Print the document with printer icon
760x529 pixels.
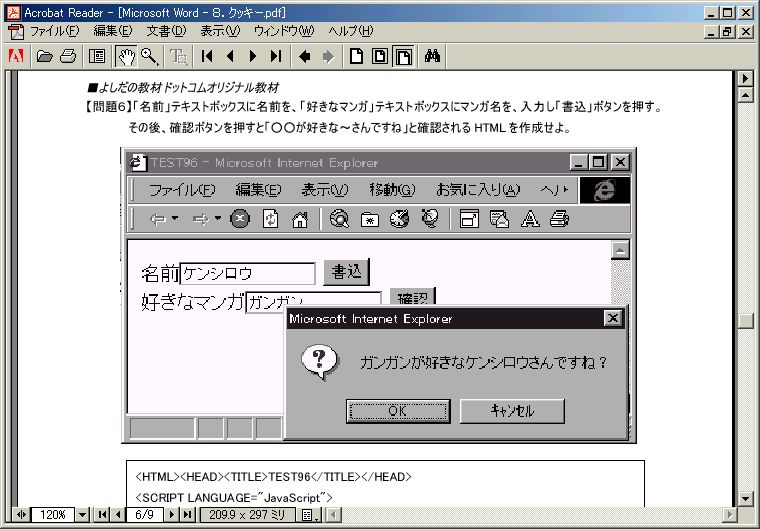pyautogui.click(x=68, y=56)
